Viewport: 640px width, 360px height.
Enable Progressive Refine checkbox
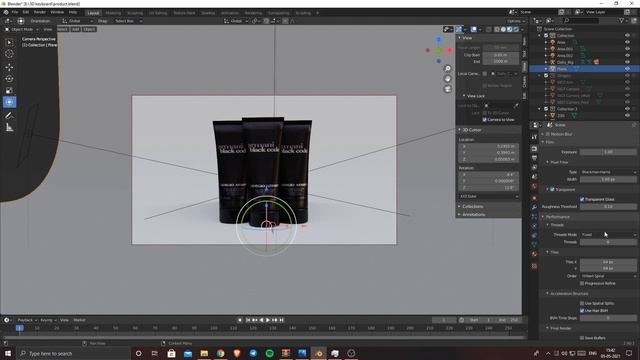point(582,283)
